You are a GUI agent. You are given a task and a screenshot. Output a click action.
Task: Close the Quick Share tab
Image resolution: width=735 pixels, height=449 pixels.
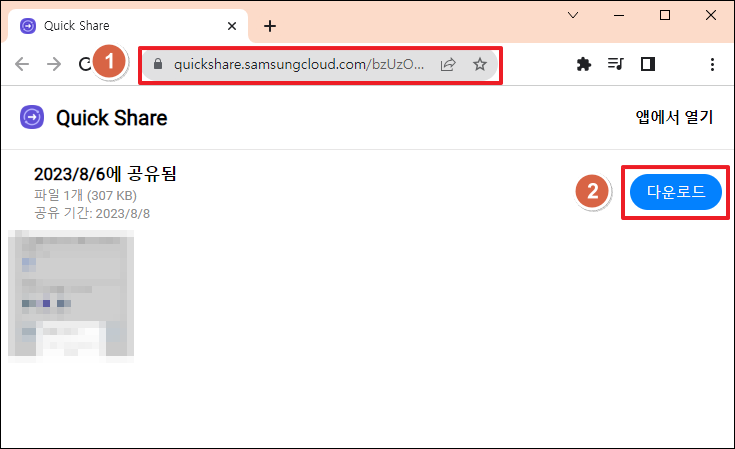[232, 26]
